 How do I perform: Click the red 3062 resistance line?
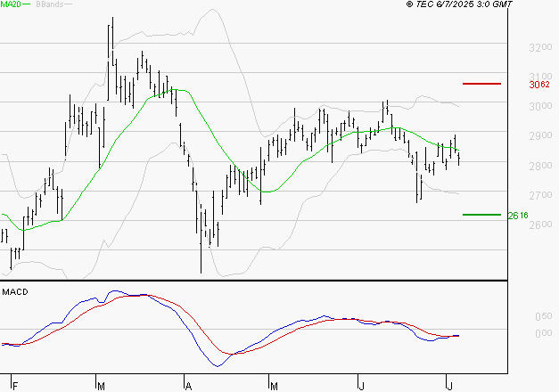(x=481, y=84)
